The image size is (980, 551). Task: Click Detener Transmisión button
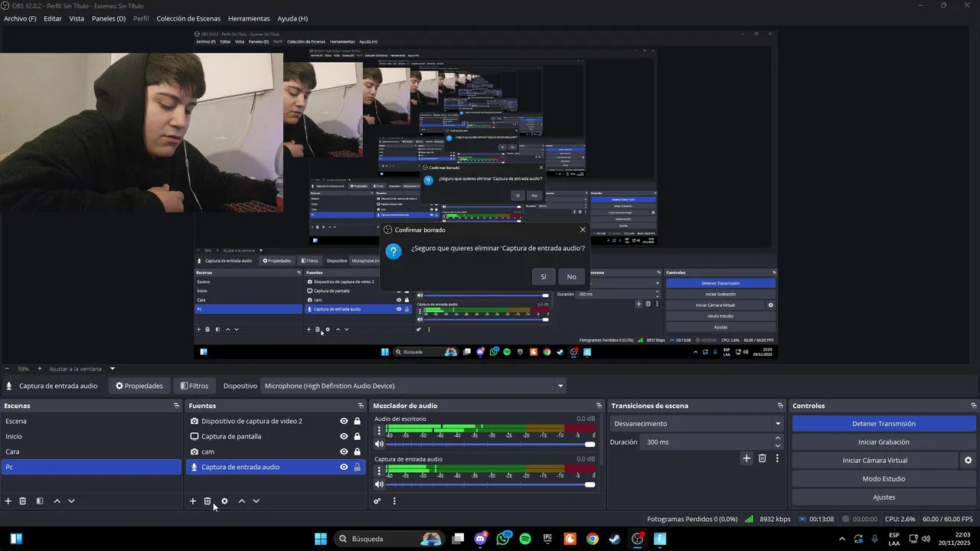pos(884,424)
